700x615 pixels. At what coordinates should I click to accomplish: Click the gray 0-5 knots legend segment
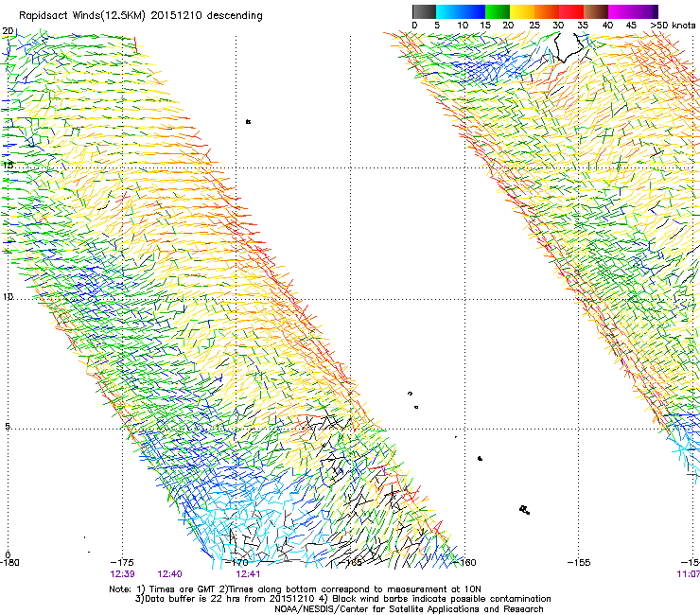tap(424, 11)
